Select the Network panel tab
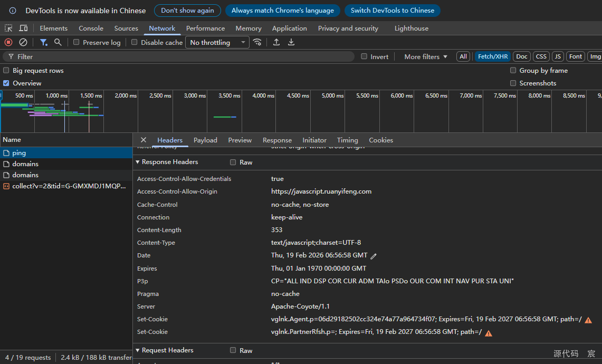The width and height of the screenshot is (602, 364). (162, 28)
